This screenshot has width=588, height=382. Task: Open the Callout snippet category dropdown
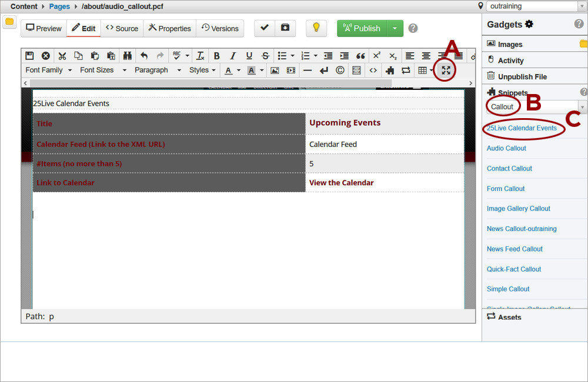[536, 107]
